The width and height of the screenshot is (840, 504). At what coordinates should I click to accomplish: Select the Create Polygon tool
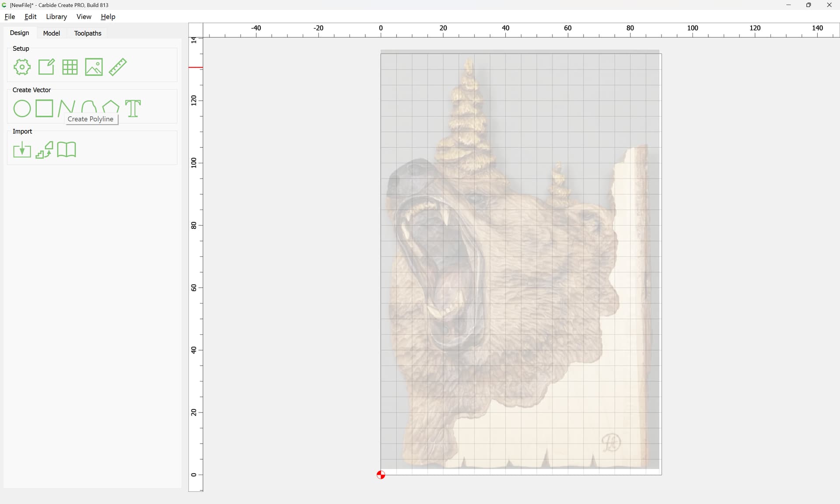(x=111, y=107)
